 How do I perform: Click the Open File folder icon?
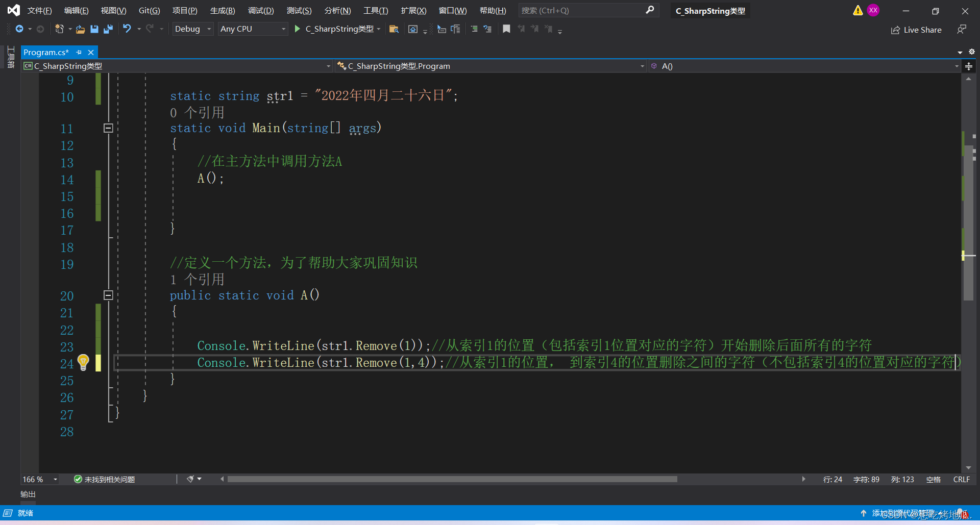pyautogui.click(x=80, y=29)
